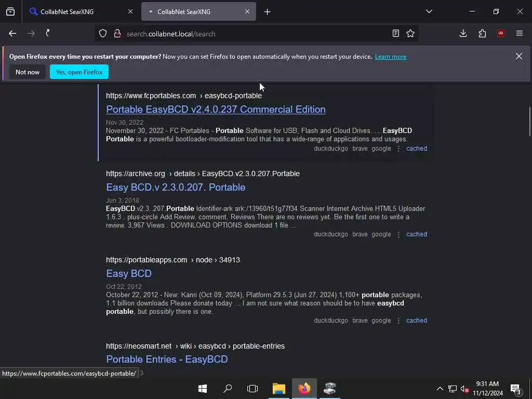This screenshot has height=399, width=532.
Task: Go back to previous page
Action: [12, 34]
